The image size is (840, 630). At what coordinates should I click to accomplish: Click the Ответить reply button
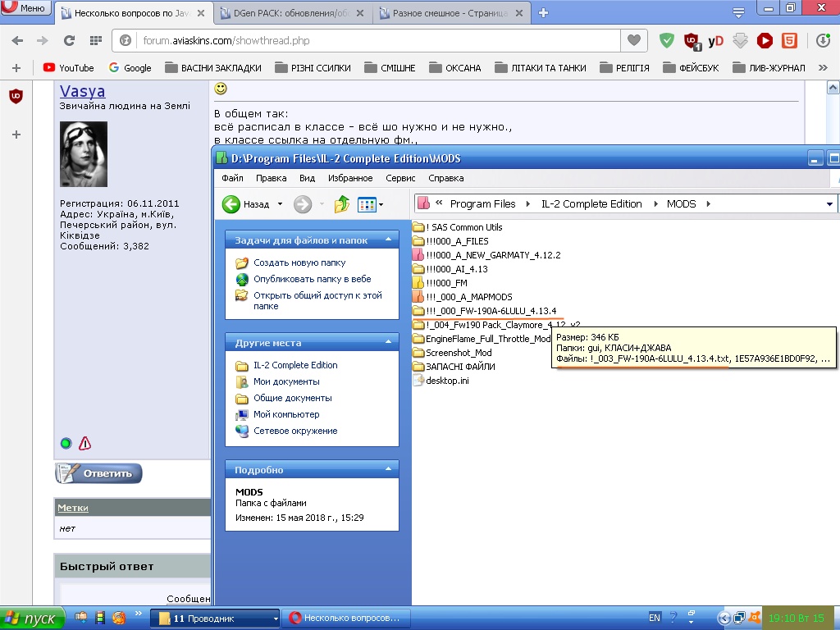coord(98,473)
